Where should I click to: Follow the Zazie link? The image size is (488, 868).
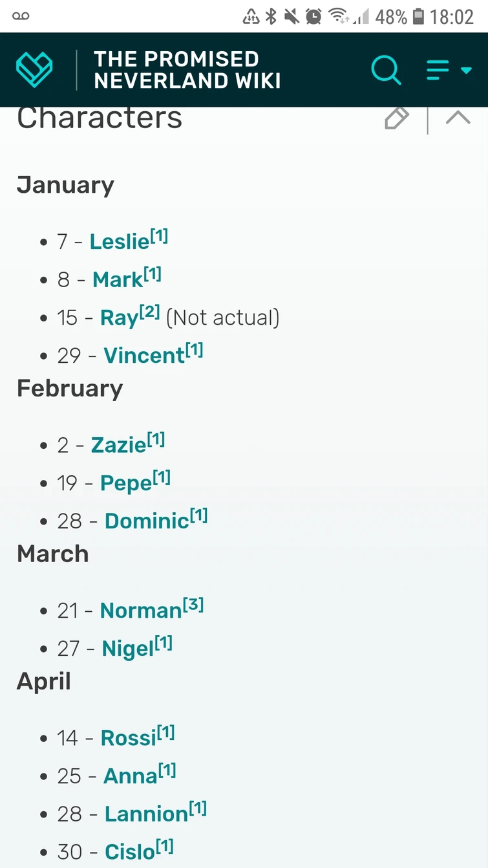pos(118,445)
